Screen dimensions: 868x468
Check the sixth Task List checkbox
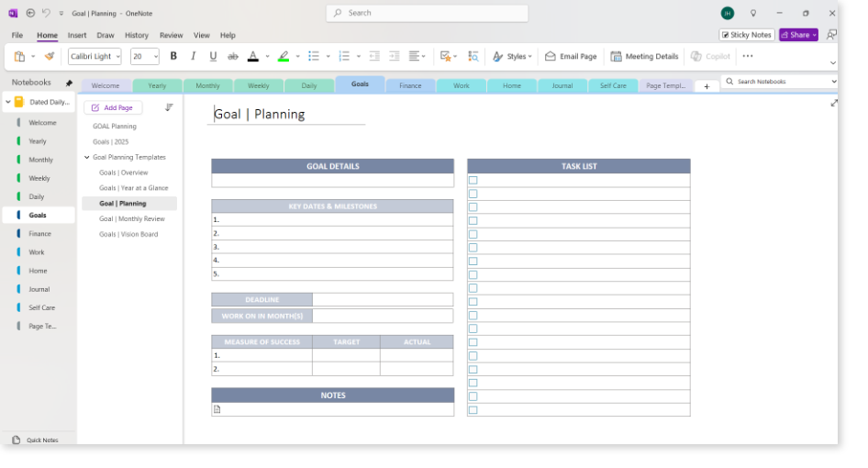tap(473, 248)
